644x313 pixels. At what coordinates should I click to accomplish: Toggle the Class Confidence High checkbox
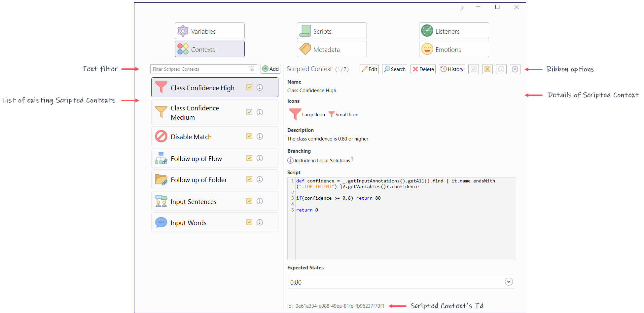[x=249, y=88]
